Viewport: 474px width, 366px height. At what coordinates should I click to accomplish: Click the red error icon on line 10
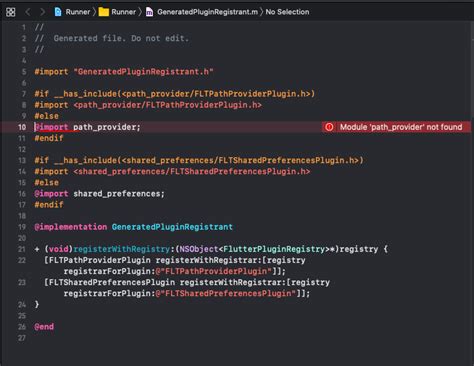tap(329, 127)
